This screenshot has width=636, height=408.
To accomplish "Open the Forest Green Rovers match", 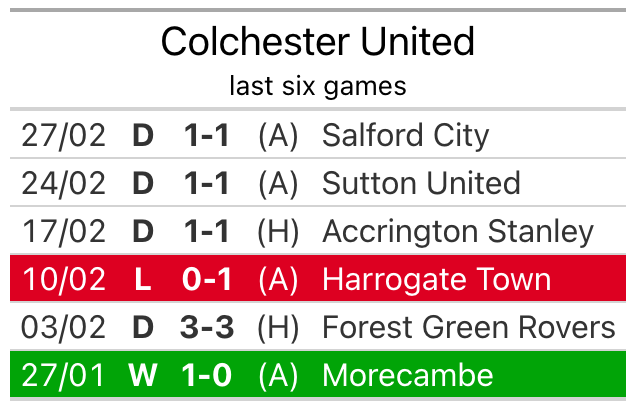I will [x=318, y=327].
